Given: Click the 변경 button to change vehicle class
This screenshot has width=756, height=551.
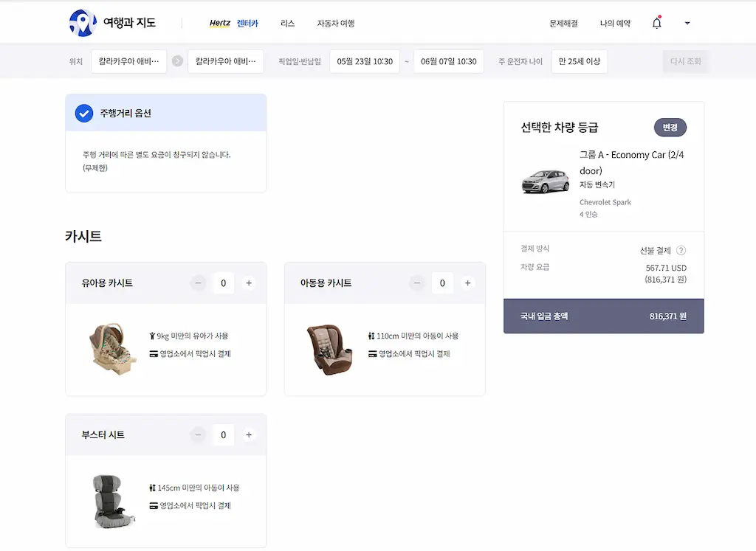Looking at the screenshot, I should [670, 127].
